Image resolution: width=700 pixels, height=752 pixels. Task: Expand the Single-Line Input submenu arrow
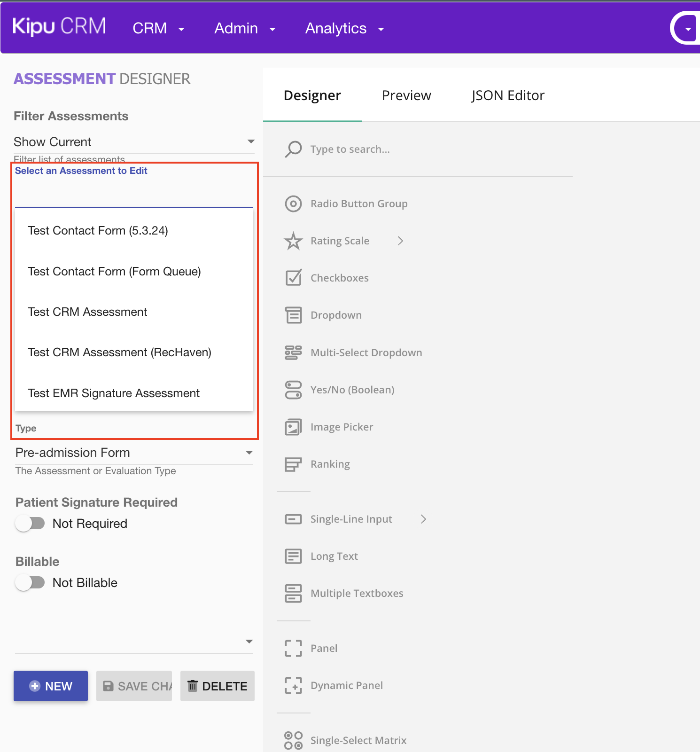423,519
